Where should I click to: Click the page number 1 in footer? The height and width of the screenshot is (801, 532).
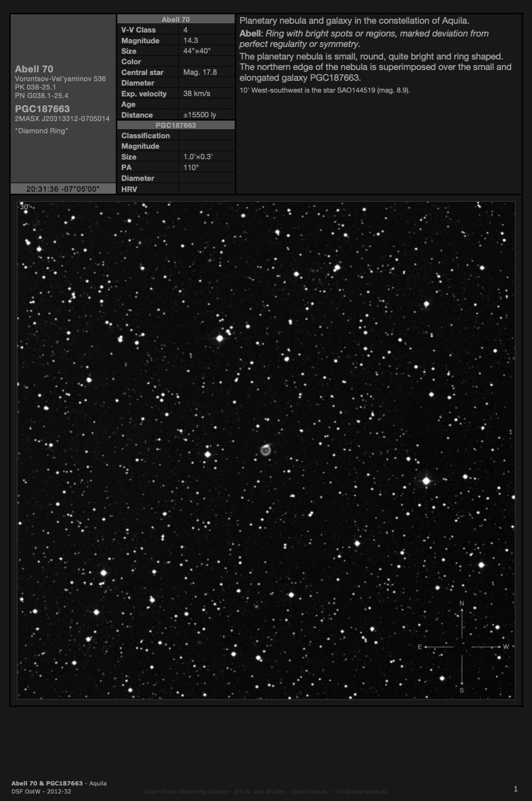click(516, 789)
